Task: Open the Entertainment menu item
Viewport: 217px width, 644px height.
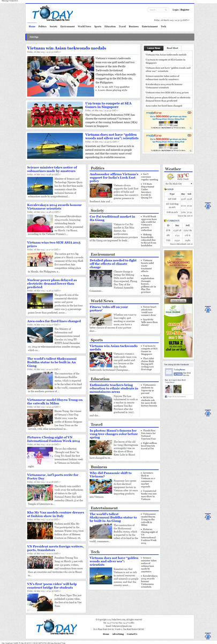Action: pyautogui.click(x=149, y=26)
